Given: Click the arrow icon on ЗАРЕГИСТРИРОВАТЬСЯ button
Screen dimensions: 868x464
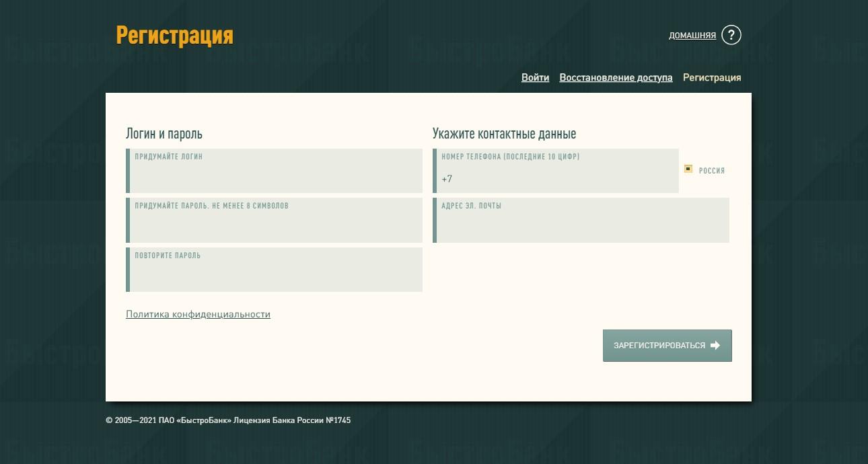Looking at the screenshot, I should tap(716, 345).
